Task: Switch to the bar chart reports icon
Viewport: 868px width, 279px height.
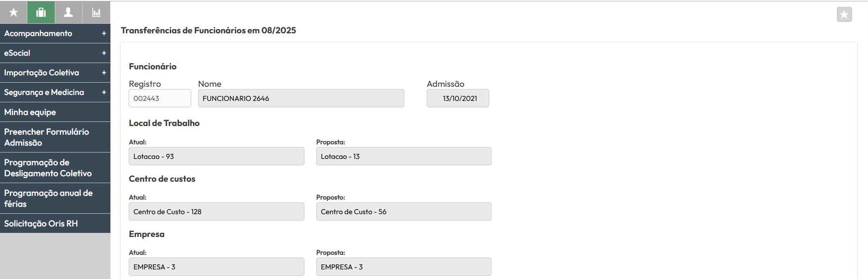Action: coord(96,12)
